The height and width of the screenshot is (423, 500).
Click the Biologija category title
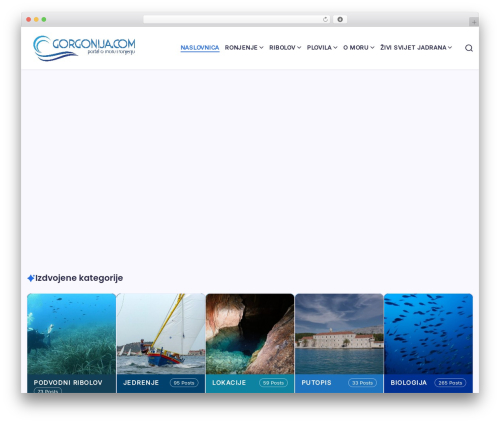pyautogui.click(x=409, y=383)
